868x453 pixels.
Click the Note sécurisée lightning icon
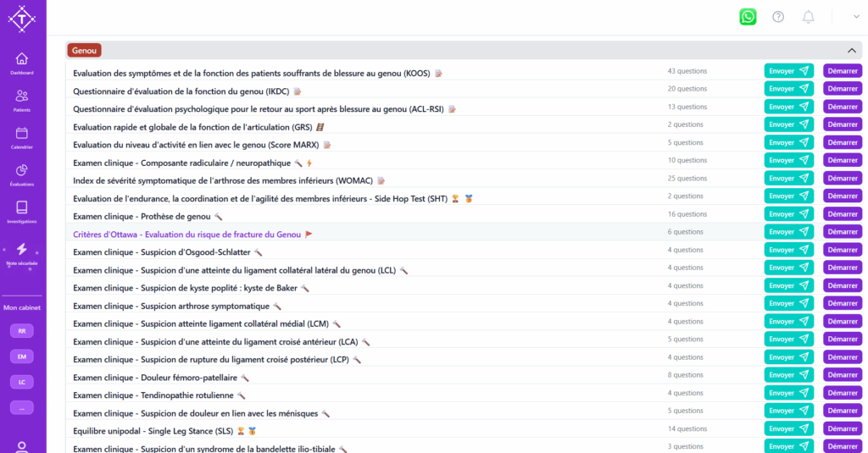22,250
